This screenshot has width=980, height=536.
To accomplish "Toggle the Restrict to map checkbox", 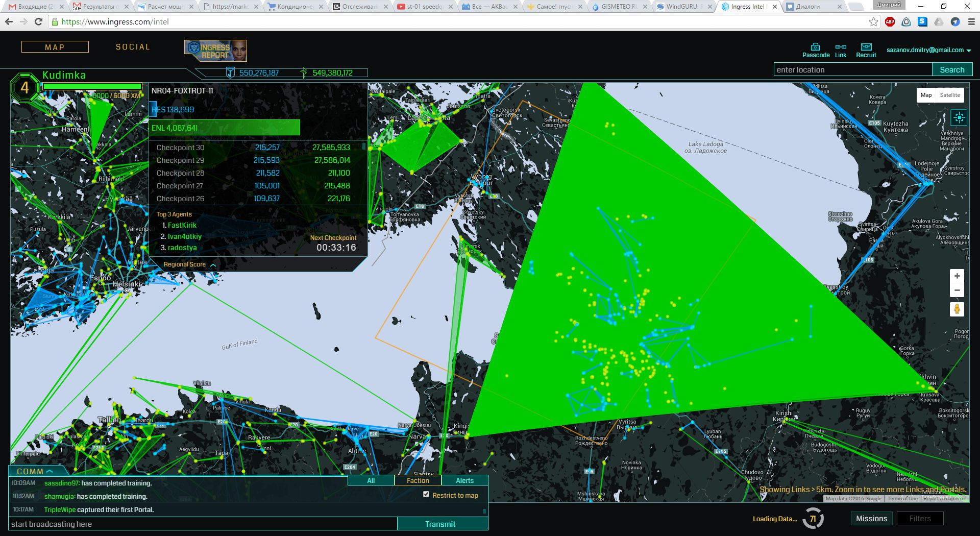I will point(426,494).
